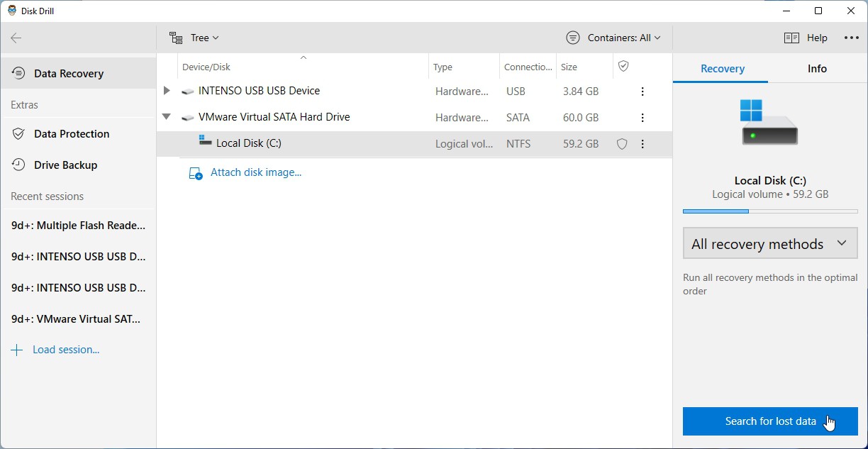This screenshot has width=868, height=449.
Task: Open the three-dots more options menu at top right
Action: pyautogui.click(x=852, y=38)
